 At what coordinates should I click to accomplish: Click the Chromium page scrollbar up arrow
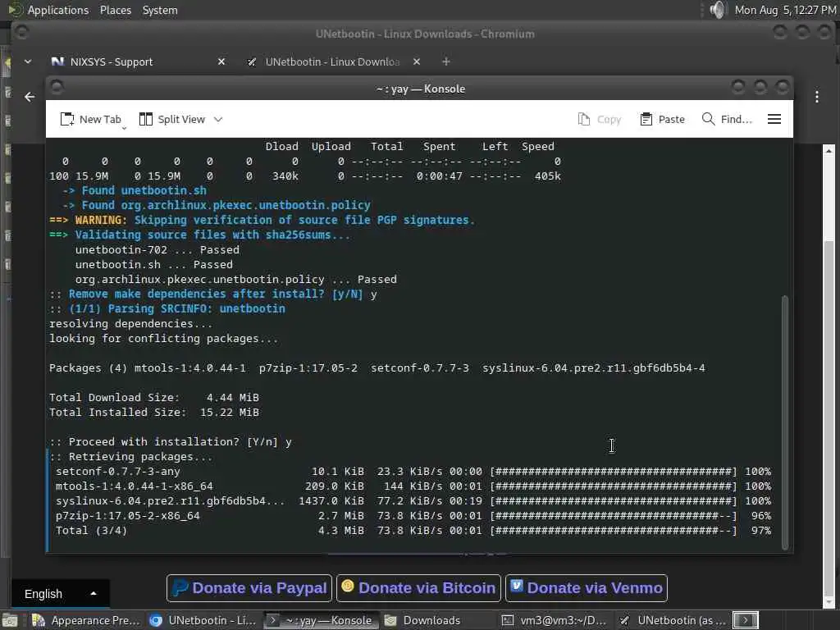coord(829,150)
